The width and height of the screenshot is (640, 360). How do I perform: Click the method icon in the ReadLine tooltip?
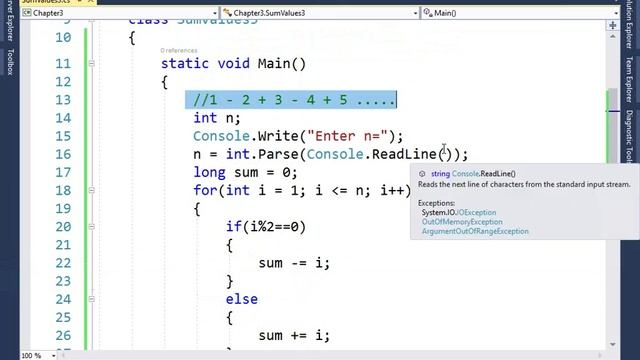[x=422, y=174]
